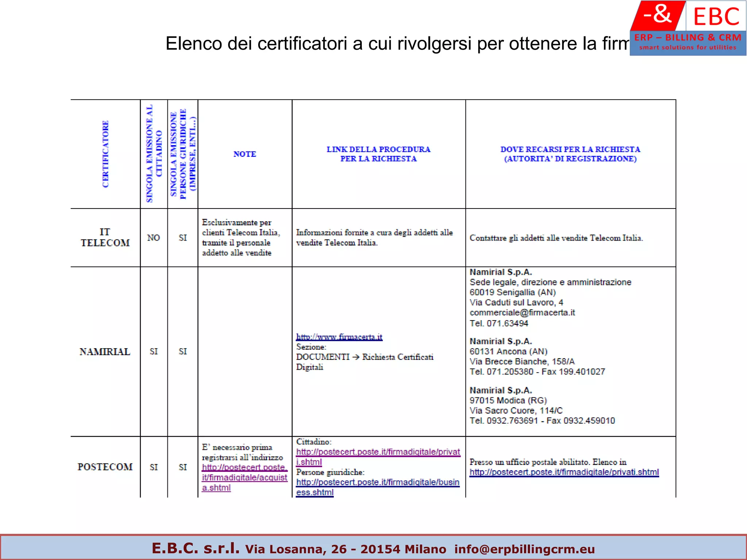This screenshot has height=560, width=747.
Task: Select 'Tel. 0932.763691 - Fax 0932.459010' line
Action: (542, 421)
